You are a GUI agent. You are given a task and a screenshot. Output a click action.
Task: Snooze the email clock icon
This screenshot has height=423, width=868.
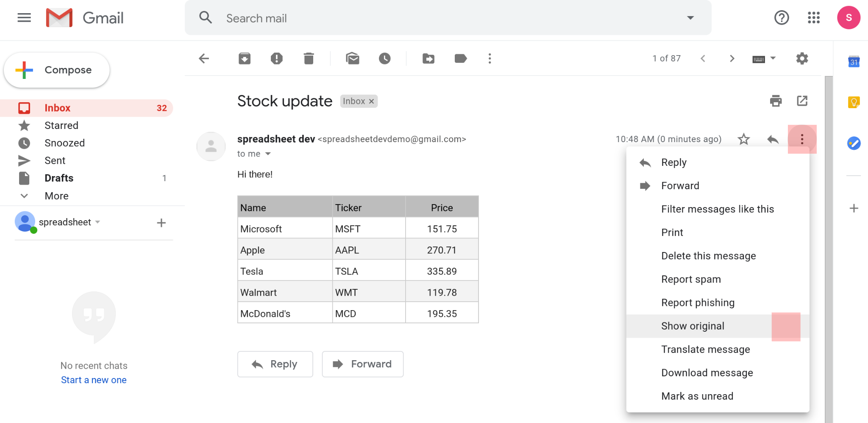pos(385,59)
